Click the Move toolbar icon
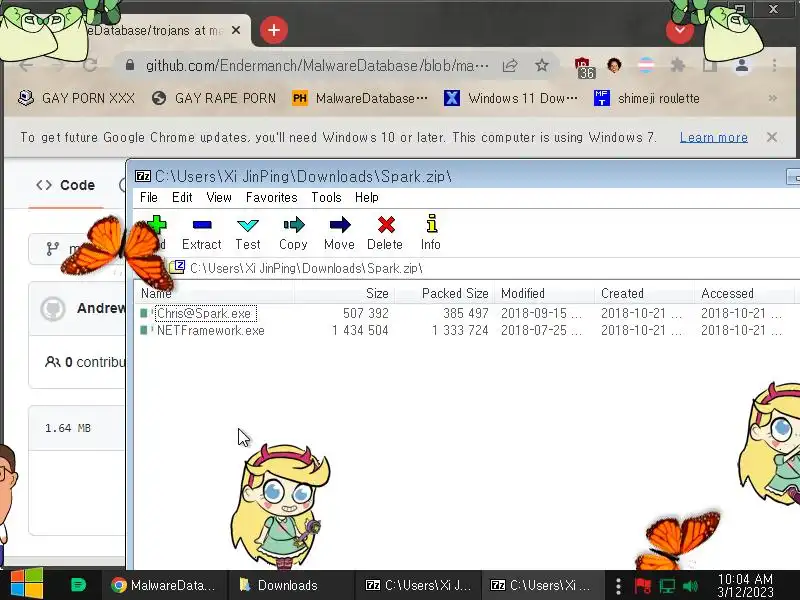Screen dimensions: 800x600 [339, 233]
